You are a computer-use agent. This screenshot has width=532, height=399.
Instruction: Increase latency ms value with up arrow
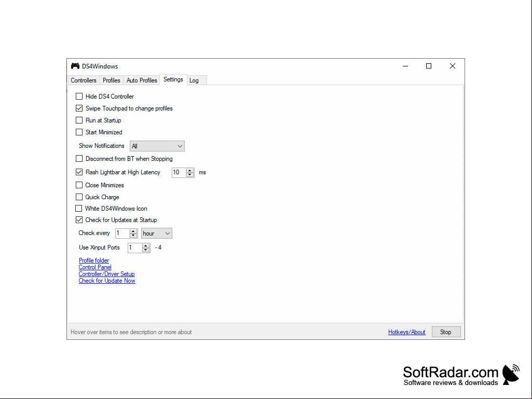[190, 170]
